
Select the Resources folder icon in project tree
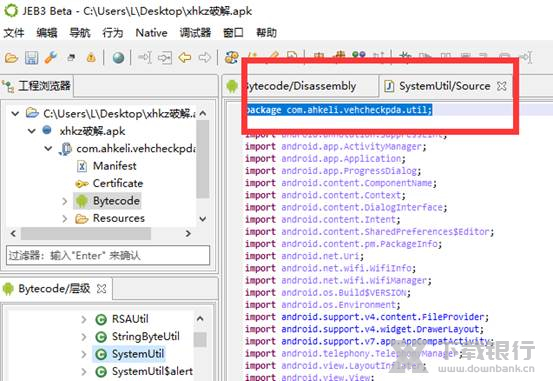pyautogui.click(x=81, y=219)
